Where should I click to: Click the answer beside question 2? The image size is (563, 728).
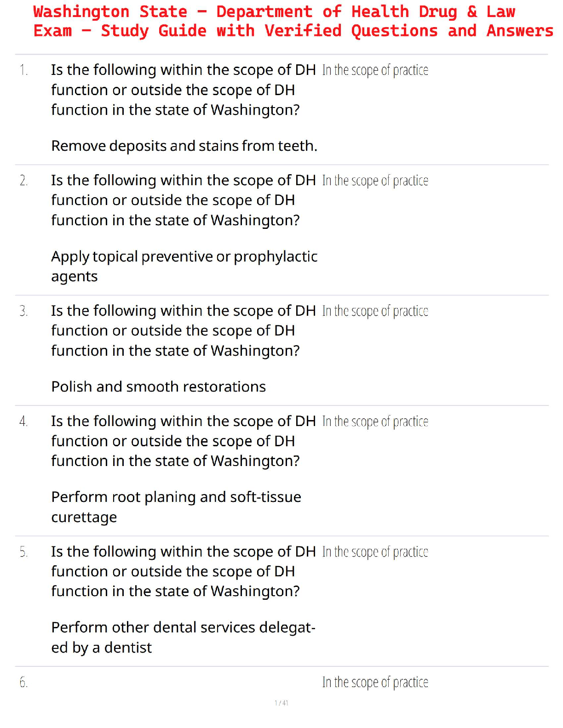tap(375, 181)
